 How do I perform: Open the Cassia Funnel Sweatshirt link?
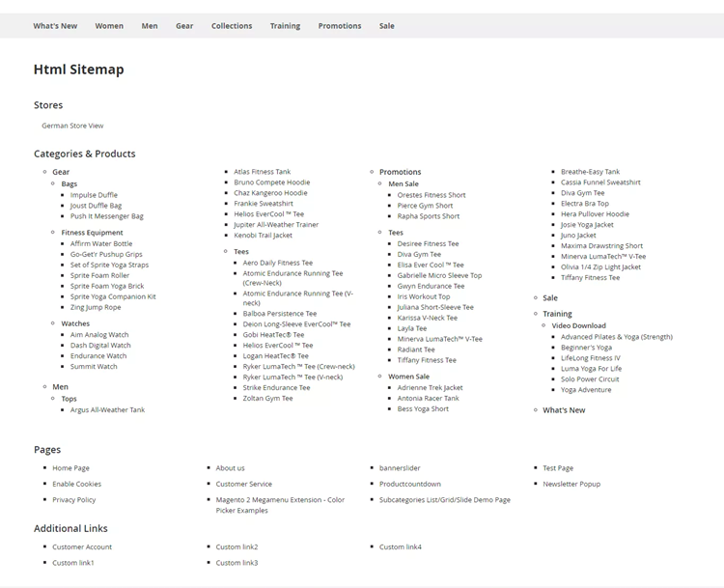click(x=600, y=182)
